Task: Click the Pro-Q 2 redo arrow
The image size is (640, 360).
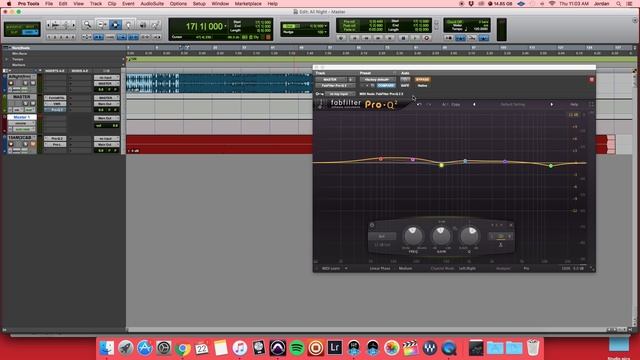Action: [429, 104]
